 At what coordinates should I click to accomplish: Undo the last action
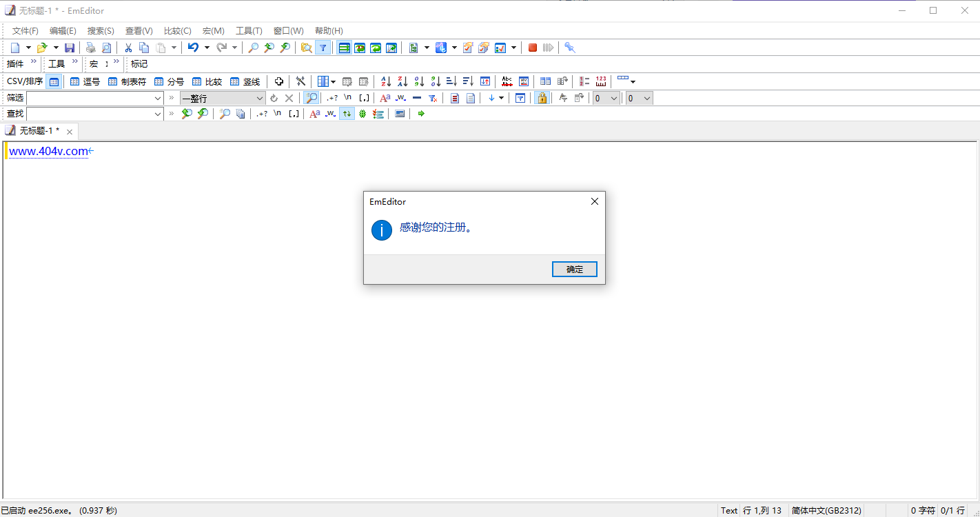[x=194, y=48]
